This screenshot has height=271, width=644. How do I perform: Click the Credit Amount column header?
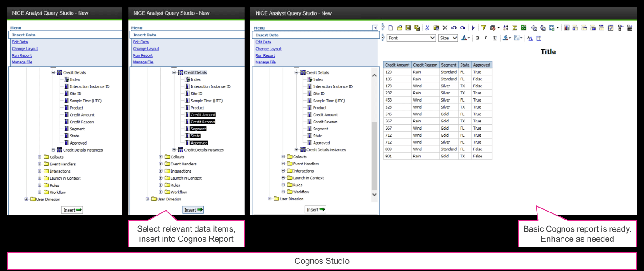pos(398,65)
